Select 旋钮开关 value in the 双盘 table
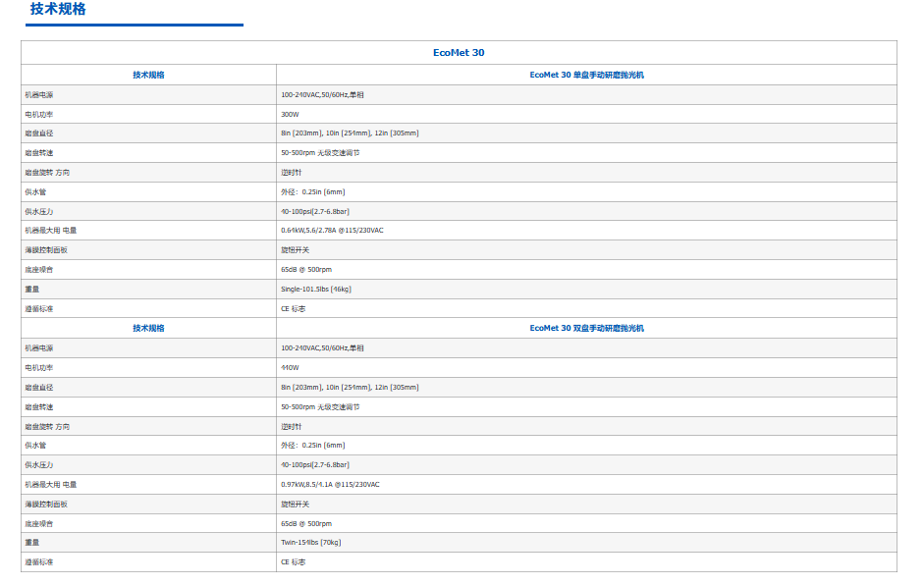The width and height of the screenshot is (924, 585). click(296, 505)
